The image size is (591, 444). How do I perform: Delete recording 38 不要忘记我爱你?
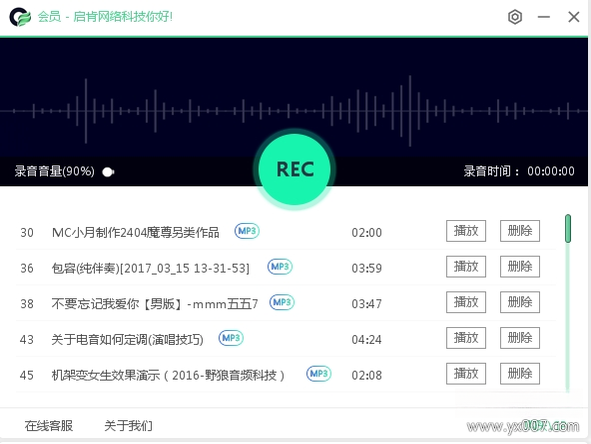(x=520, y=302)
